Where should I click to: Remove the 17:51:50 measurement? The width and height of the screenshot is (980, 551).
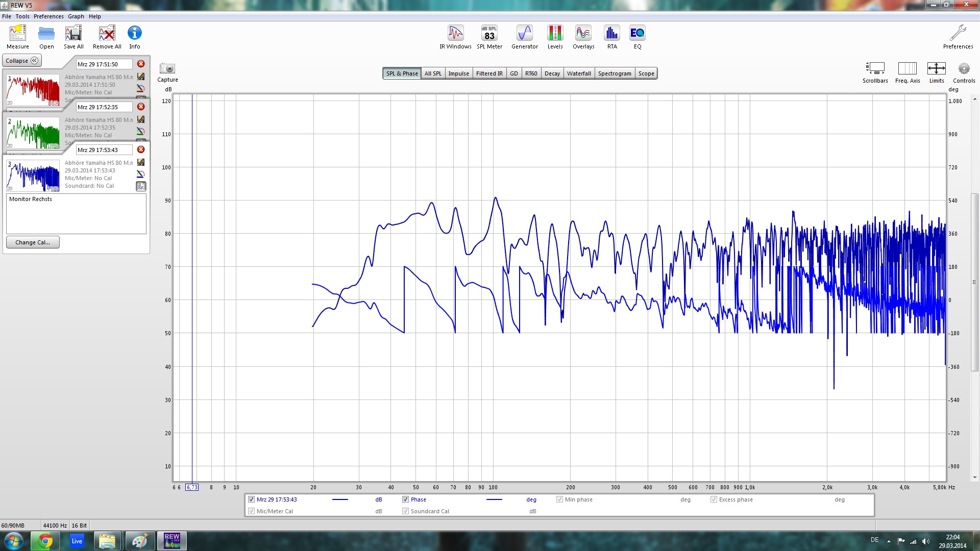(141, 64)
